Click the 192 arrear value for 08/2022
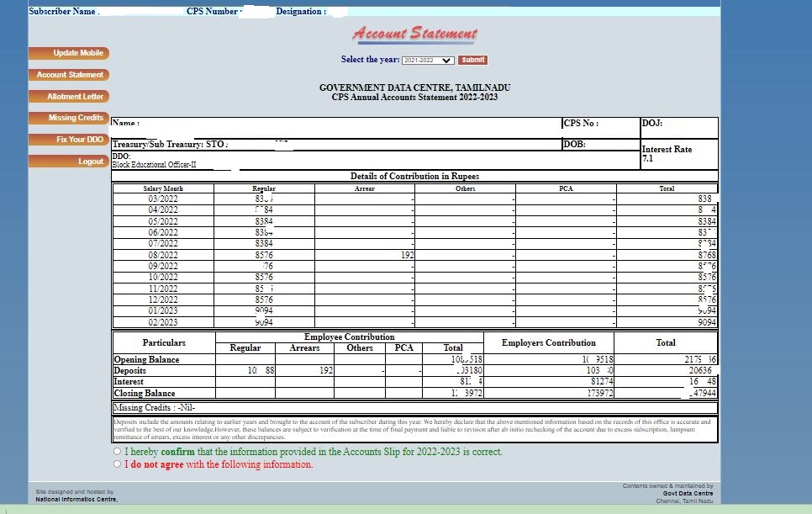 407,255
